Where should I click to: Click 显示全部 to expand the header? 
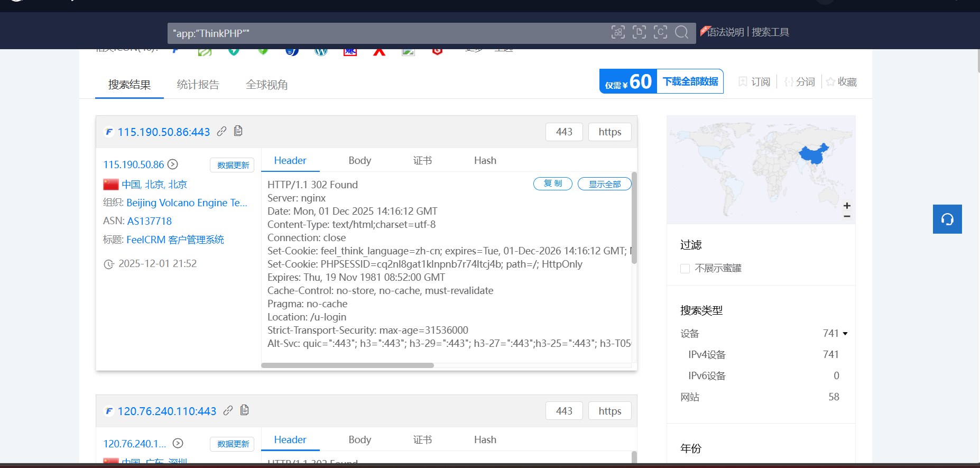(604, 184)
